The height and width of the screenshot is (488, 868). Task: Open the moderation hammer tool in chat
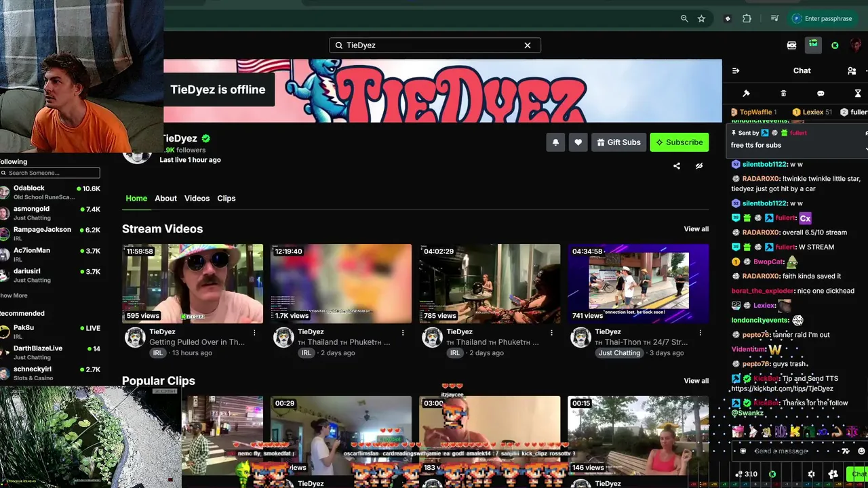746,94
